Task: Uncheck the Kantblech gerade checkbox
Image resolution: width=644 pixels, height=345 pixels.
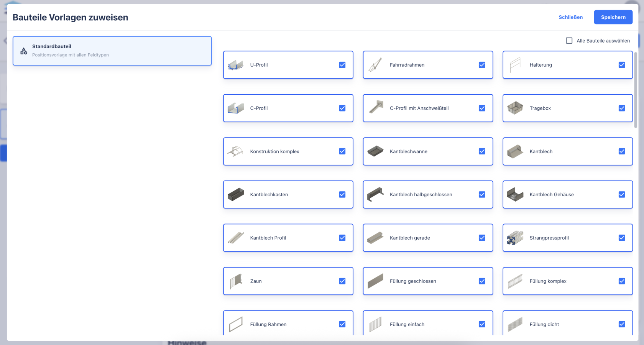Action: [x=482, y=238]
